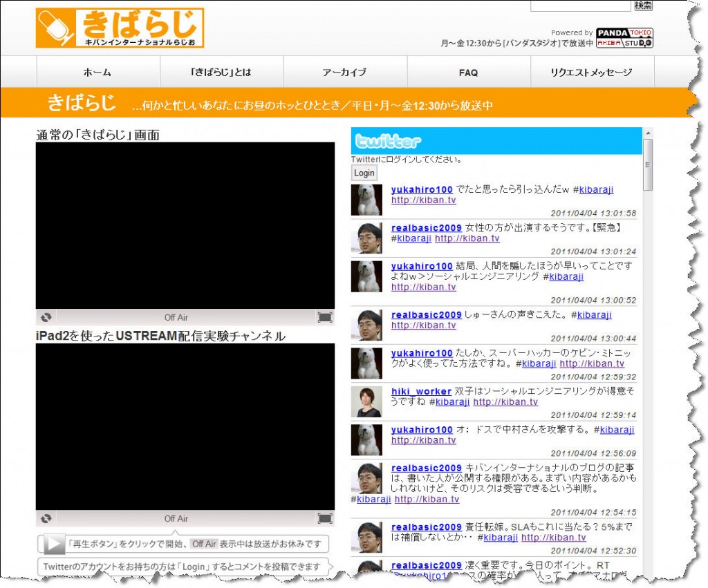Open the PANDA STUDIO logo link
This screenshot has height=588, width=708.
626,36
